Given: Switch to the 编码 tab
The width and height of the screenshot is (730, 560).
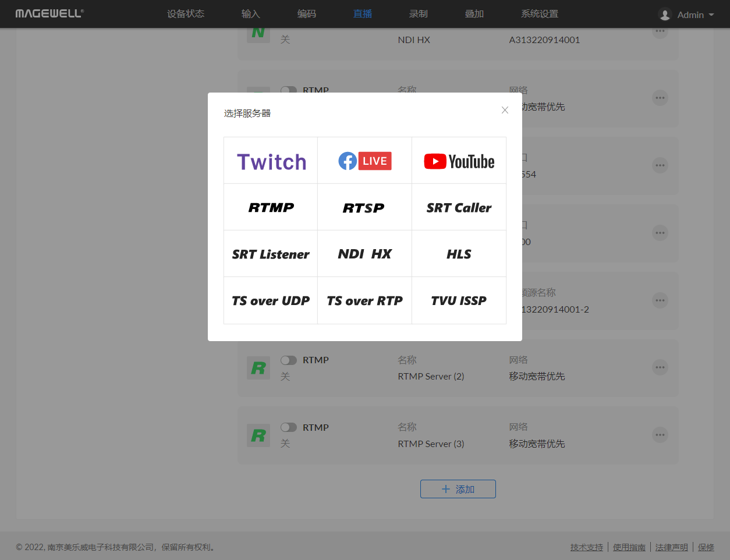Looking at the screenshot, I should [306, 14].
